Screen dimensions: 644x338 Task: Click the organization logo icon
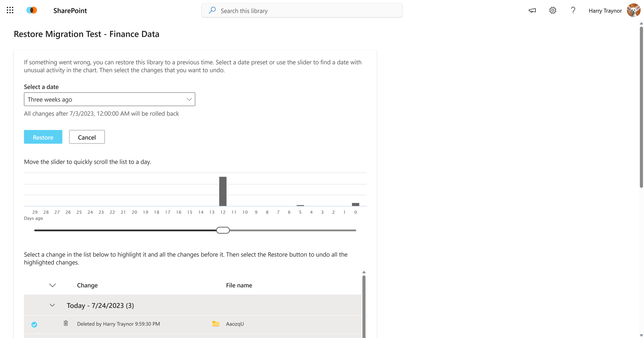coord(32,10)
